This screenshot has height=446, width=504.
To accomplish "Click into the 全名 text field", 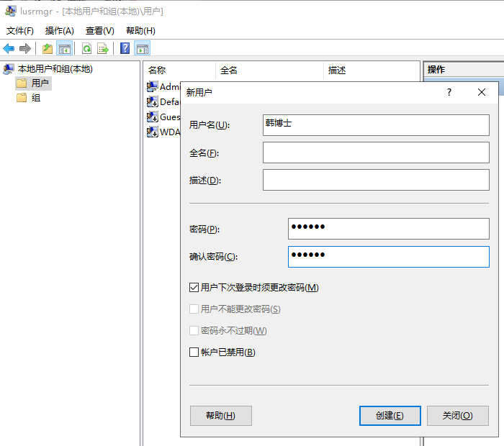I will (376, 153).
